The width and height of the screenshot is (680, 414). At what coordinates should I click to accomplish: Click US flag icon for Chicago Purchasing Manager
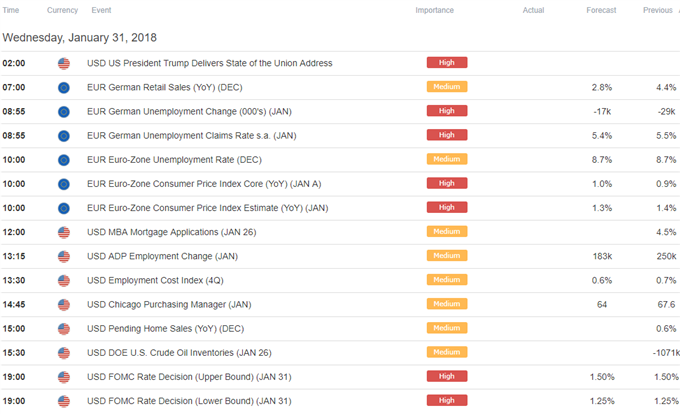tap(64, 305)
